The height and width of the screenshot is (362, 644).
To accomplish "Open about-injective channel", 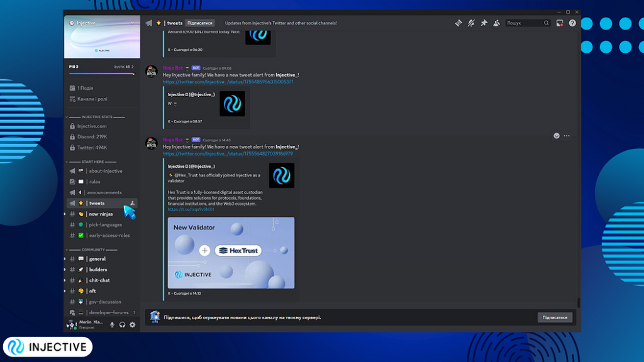I will point(102,171).
